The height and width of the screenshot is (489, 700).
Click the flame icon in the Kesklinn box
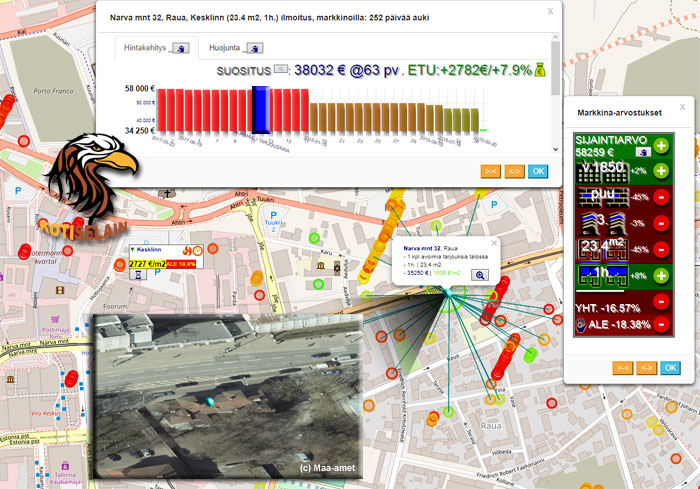pyautogui.click(x=188, y=251)
